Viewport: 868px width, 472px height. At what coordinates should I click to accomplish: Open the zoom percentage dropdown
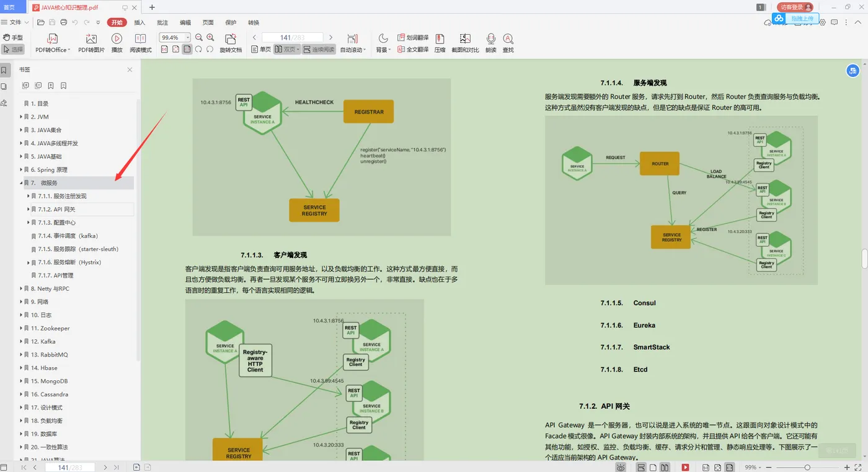pos(188,37)
